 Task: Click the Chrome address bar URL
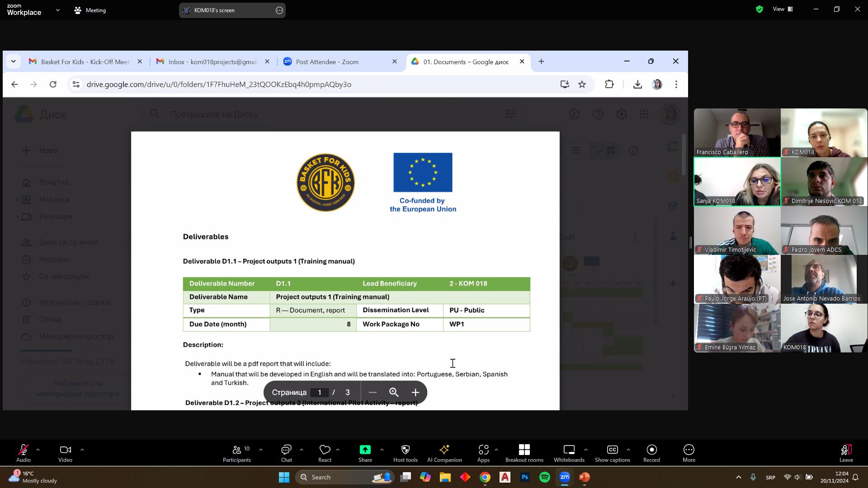tap(219, 84)
